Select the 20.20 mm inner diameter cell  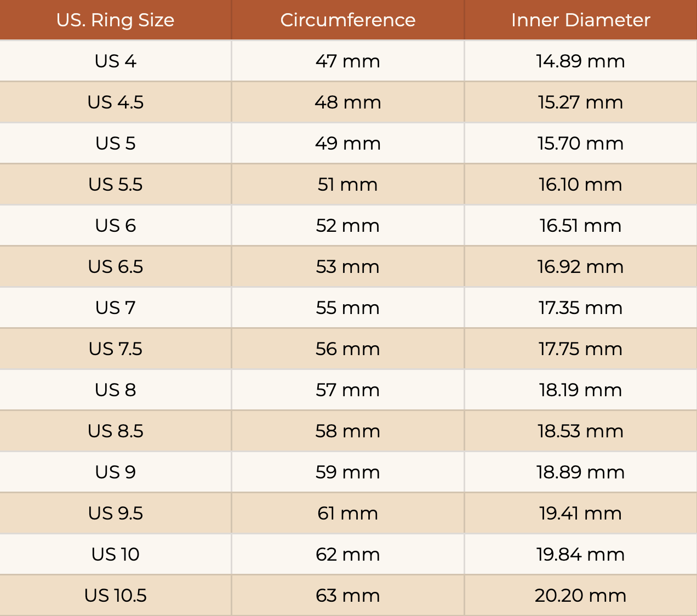[580, 596]
